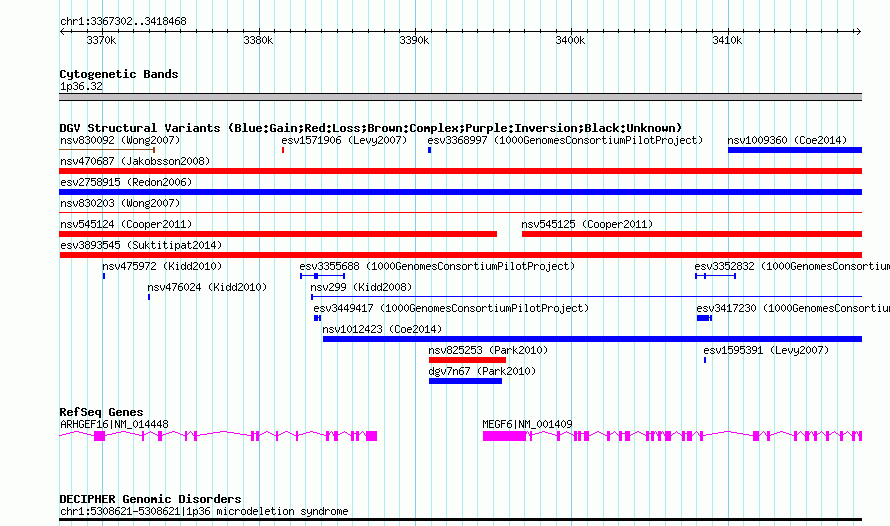Click the esv3417230 variant label
Viewport: 890px width, 526px height.
[793, 308]
